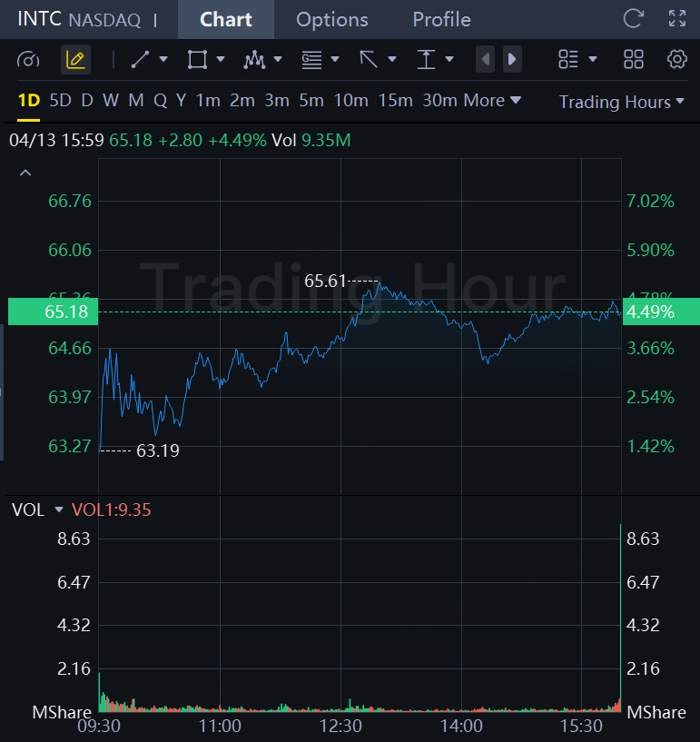Click the 4.49% change label on right axis
700x742 pixels.
pos(661,312)
